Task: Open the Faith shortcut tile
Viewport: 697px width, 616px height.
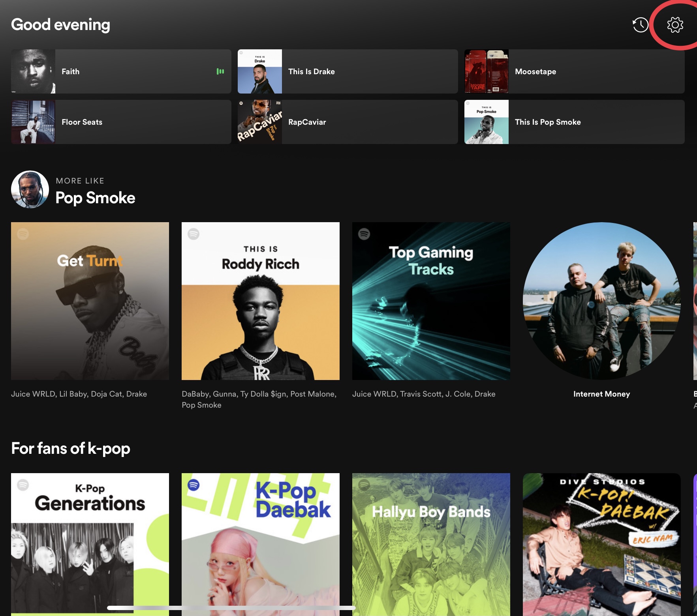Action: (121, 71)
